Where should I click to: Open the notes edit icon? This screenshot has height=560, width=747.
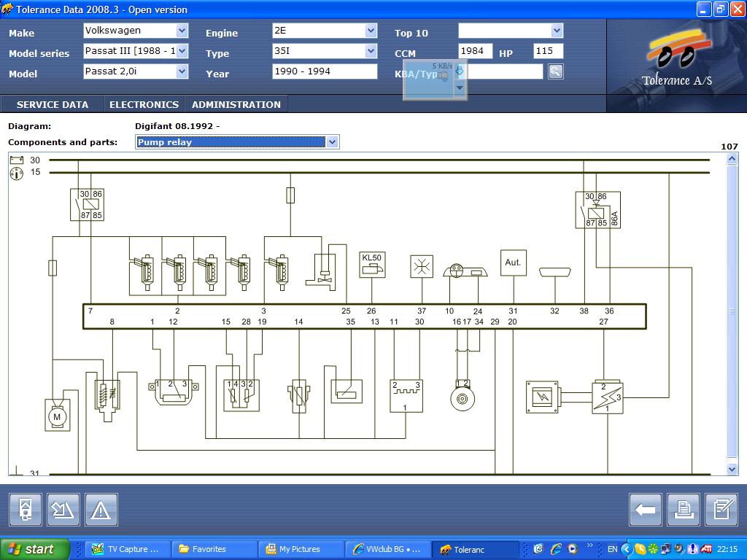[x=721, y=510]
